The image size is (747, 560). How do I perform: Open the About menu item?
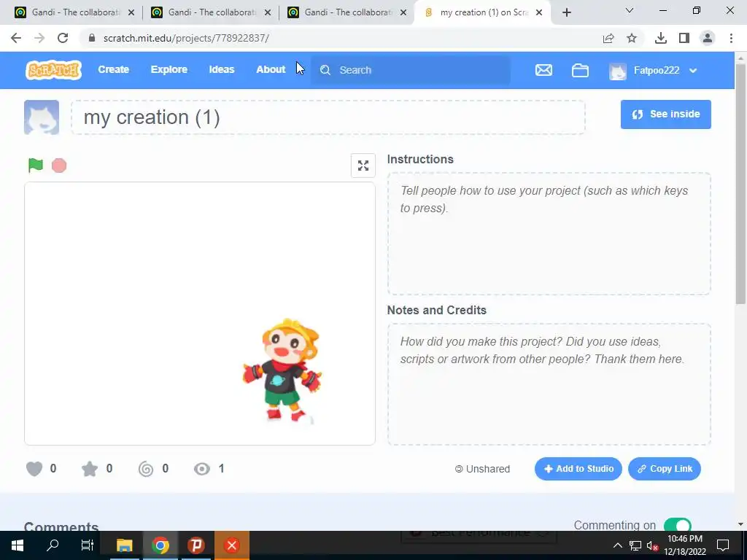point(271,69)
